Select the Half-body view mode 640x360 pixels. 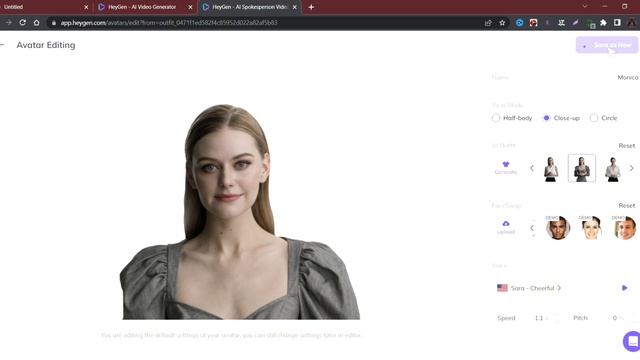512,118
